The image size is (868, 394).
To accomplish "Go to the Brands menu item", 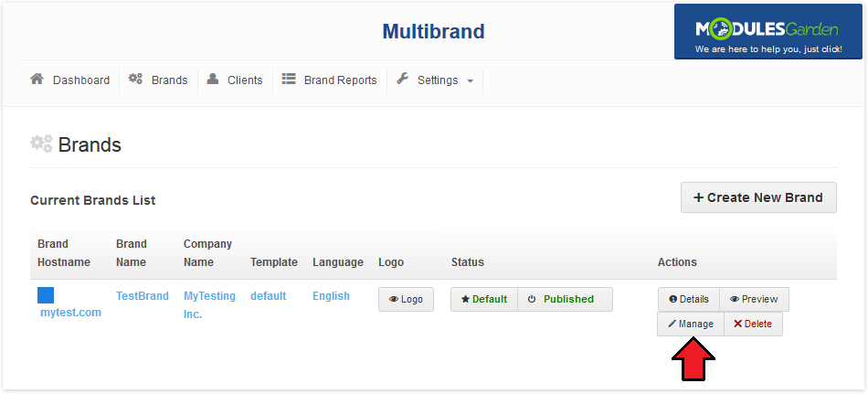I will [158, 80].
